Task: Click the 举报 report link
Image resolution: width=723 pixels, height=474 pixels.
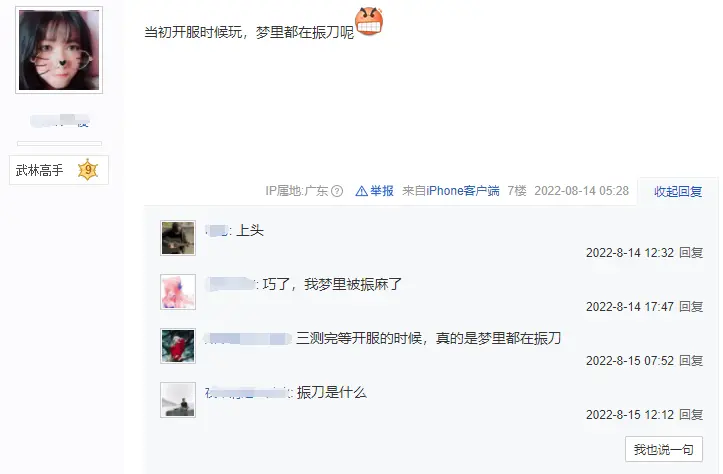Action: coord(382,191)
